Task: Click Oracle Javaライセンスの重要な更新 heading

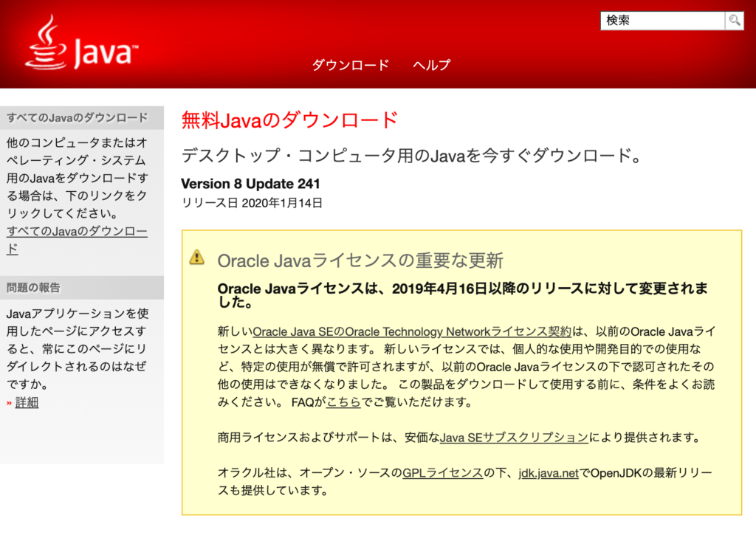Action: (x=360, y=261)
